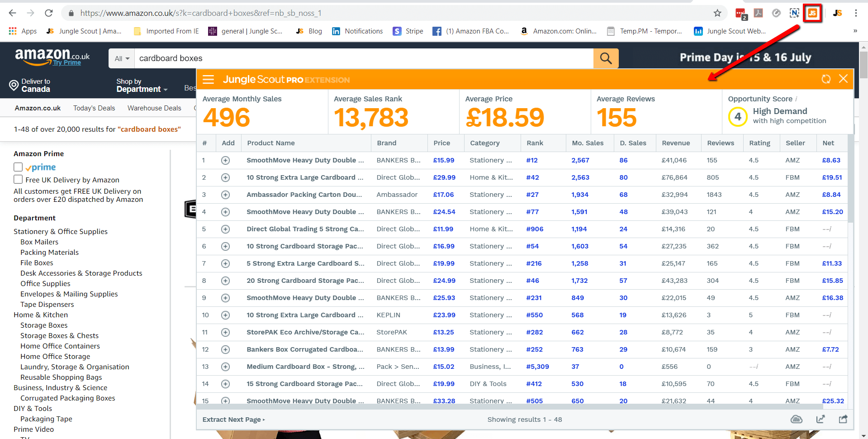The height and width of the screenshot is (439, 868).
Task: Open Corrugated Packaging Boxes link
Action: pyautogui.click(x=68, y=398)
